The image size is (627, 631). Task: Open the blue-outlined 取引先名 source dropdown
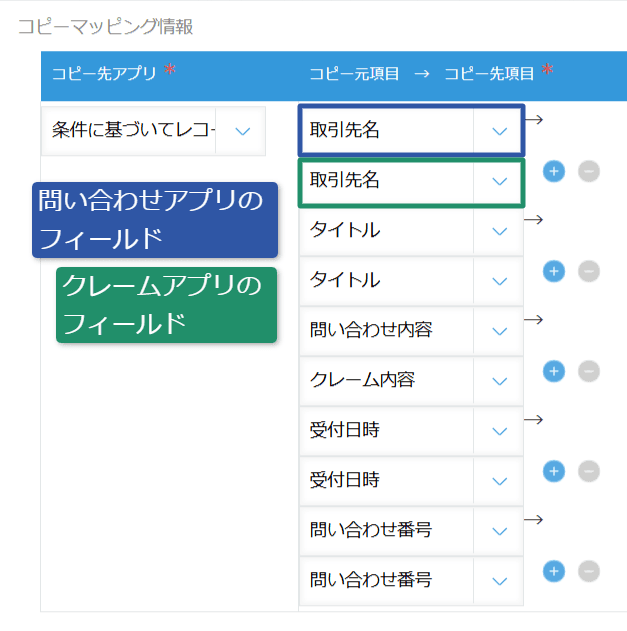point(411,130)
